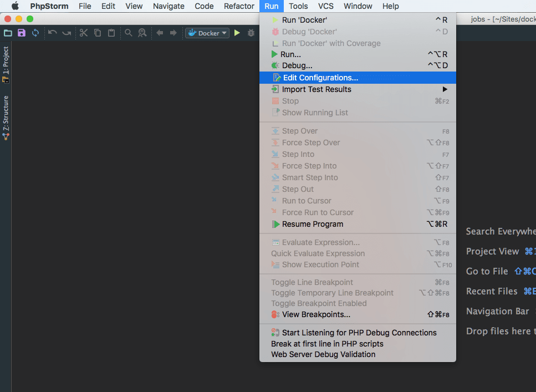The image size is (536, 392).
Task: Open the Edit menu
Action: coord(108,6)
